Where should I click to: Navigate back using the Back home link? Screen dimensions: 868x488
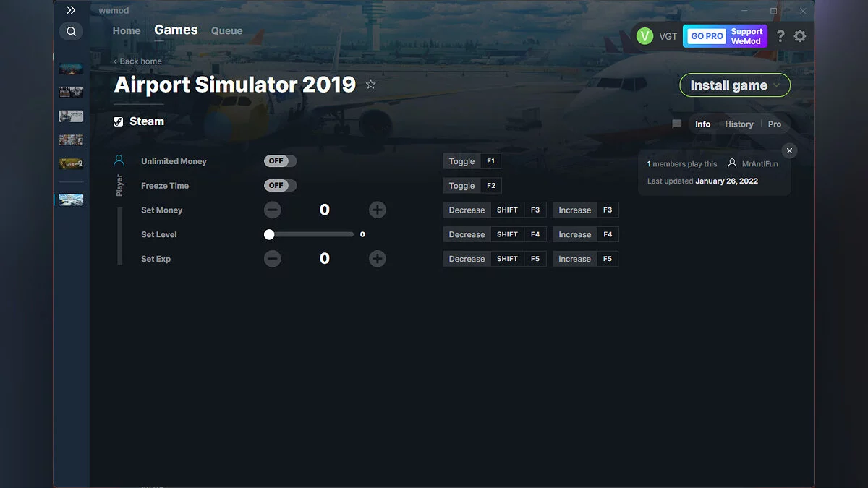tap(137, 61)
